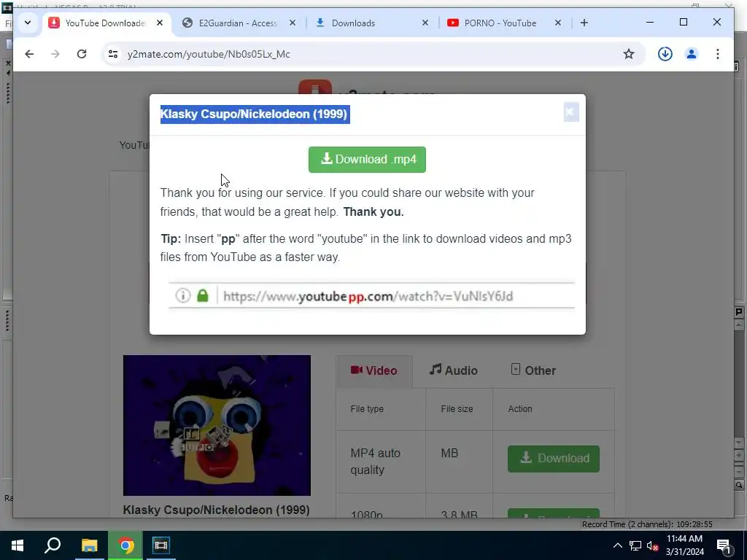
Task: Click the Klasky Csupo video thumbnail
Action: (x=217, y=425)
